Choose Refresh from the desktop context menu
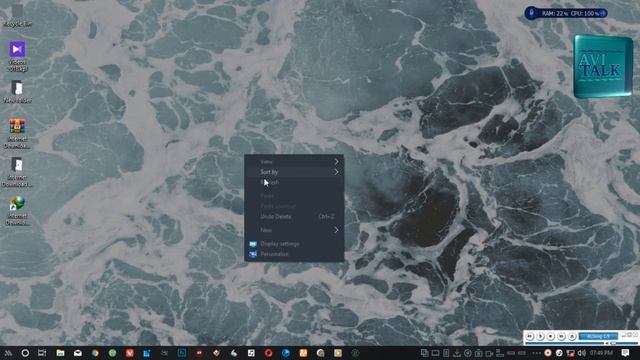Screen dimensions: 640x360 294,182
